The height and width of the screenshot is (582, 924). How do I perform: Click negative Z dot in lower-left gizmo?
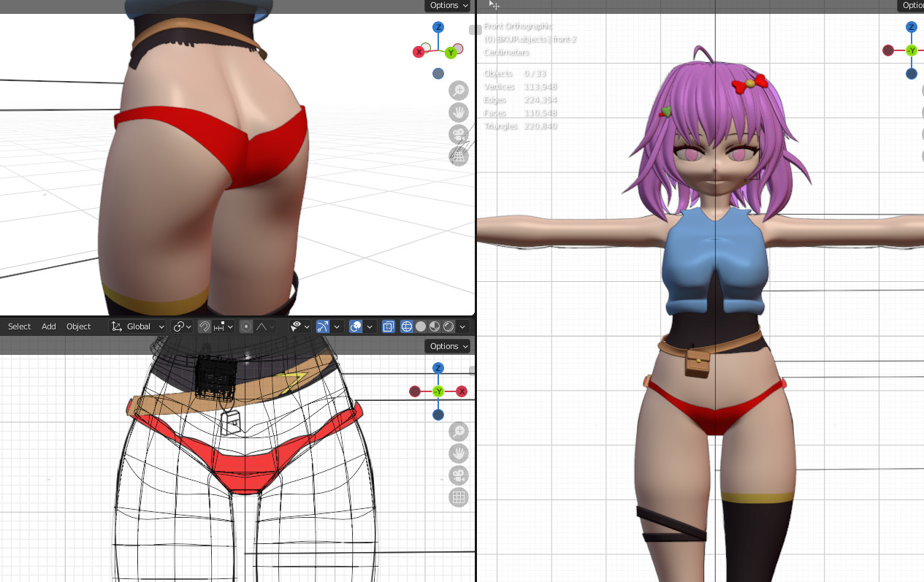438,415
